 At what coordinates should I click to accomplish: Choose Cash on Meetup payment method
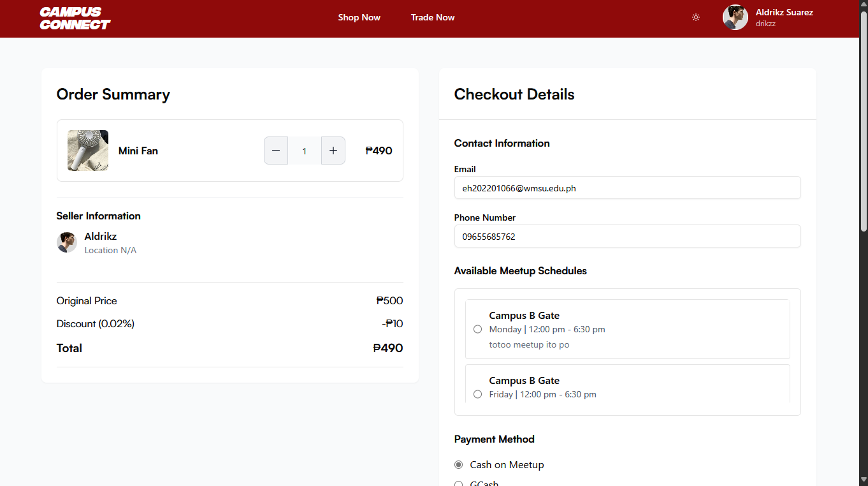coord(458,464)
